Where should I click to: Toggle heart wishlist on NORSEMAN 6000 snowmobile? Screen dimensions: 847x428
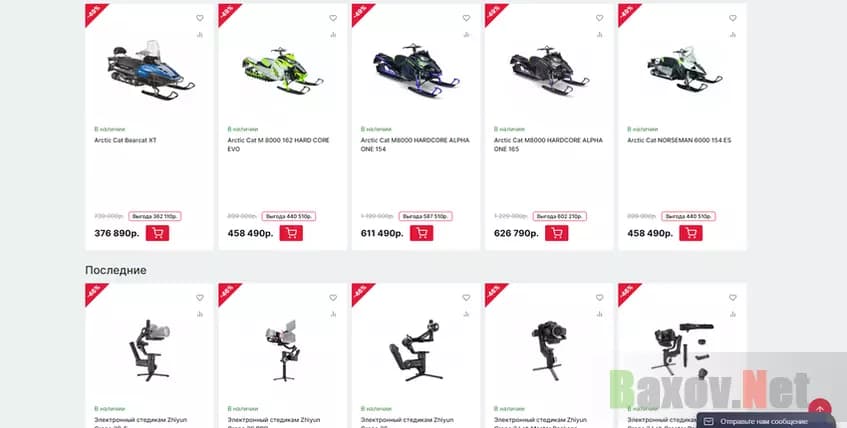(732, 18)
